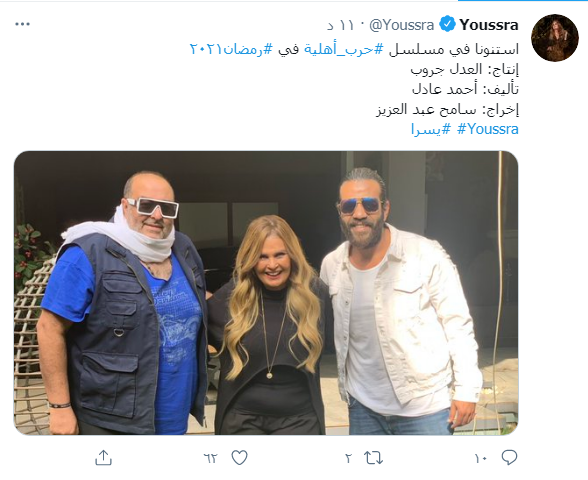
Task: Reply using the speech bubble icon
Action: [x=509, y=458]
